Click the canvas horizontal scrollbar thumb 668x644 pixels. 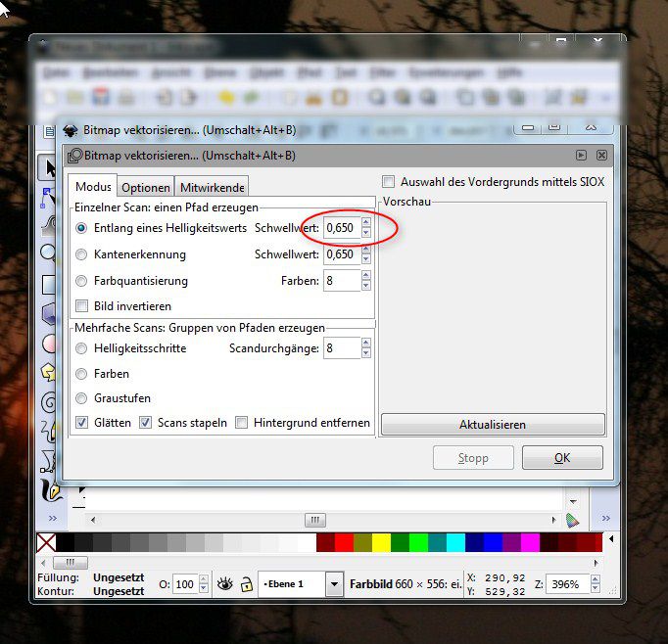pos(315,520)
